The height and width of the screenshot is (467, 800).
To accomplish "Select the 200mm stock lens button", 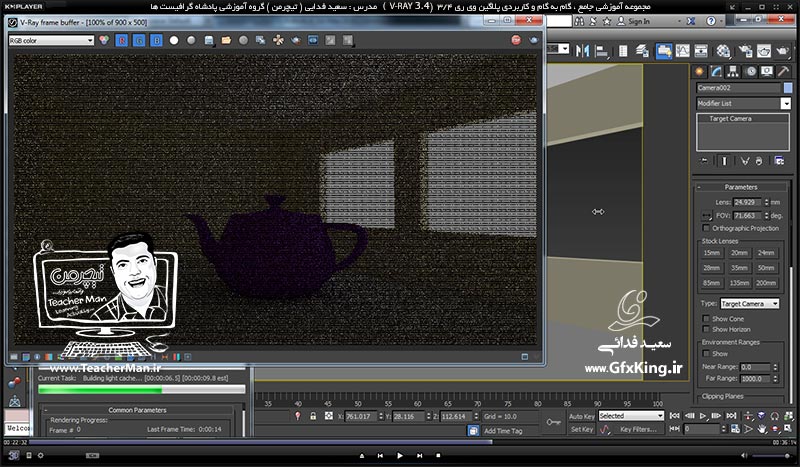I will [766, 282].
